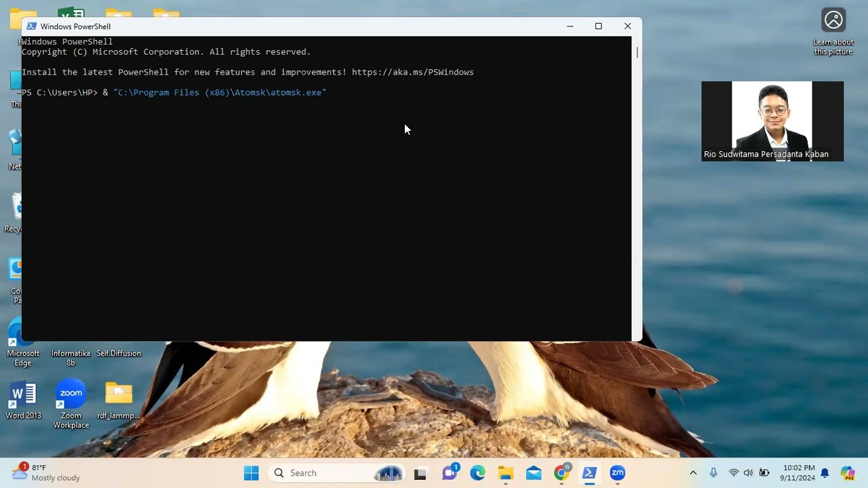Open Zoom from the taskbar

point(617,473)
